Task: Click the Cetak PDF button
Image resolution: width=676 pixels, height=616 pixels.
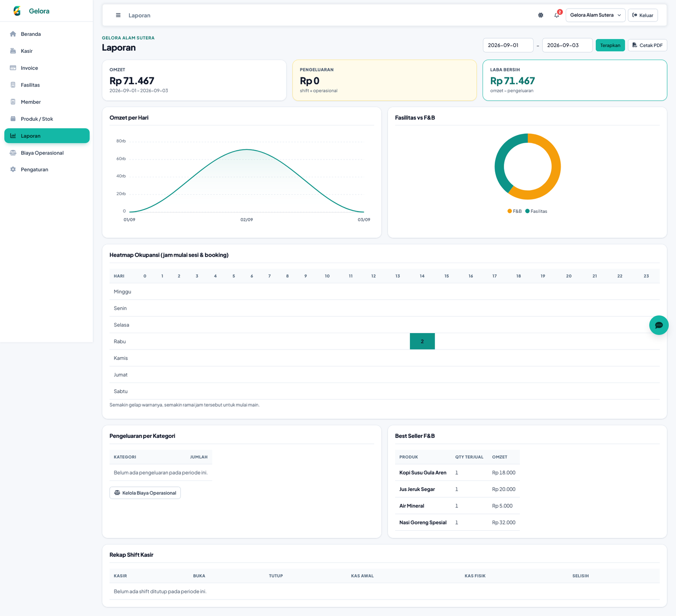Action: tap(647, 45)
